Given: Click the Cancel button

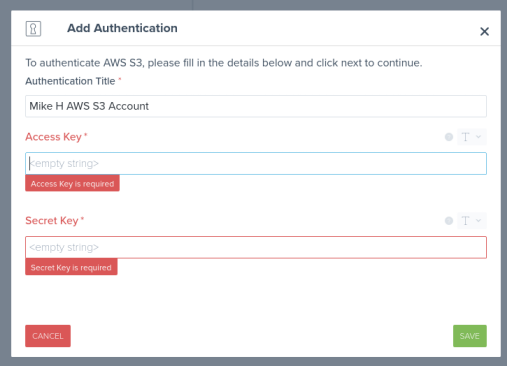Looking at the screenshot, I should pyautogui.click(x=48, y=336).
